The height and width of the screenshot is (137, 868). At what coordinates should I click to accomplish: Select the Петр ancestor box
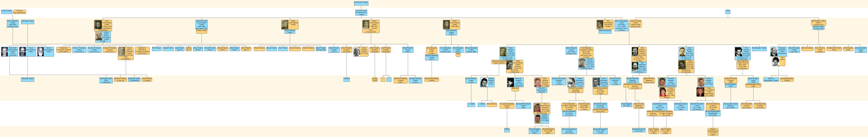point(728,11)
